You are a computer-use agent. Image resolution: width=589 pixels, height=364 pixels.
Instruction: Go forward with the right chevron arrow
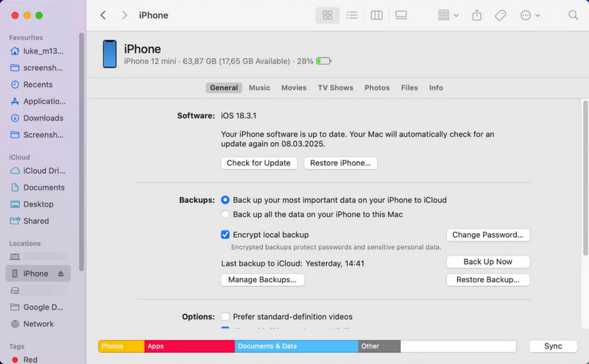tap(124, 15)
